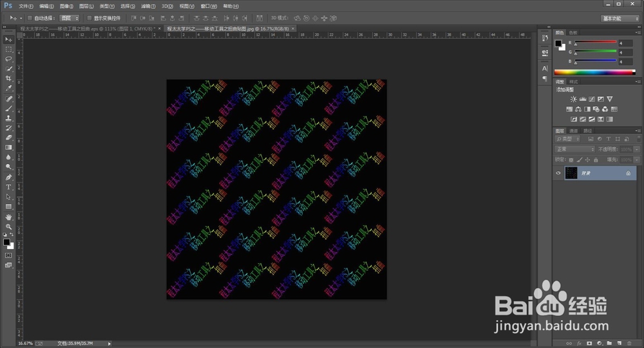Viewport: 644px width, 348px height.
Task: Select the Clone Stamp tool
Action: click(8, 118)
